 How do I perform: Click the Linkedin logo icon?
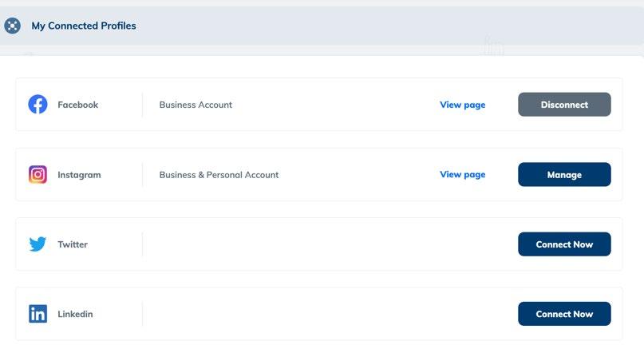point(38,314)
